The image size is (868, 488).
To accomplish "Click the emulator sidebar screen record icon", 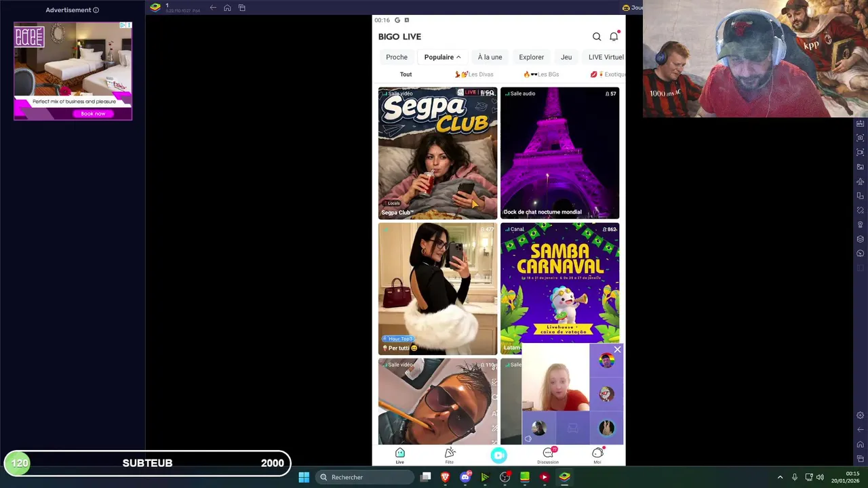I will tap(861, 152).
